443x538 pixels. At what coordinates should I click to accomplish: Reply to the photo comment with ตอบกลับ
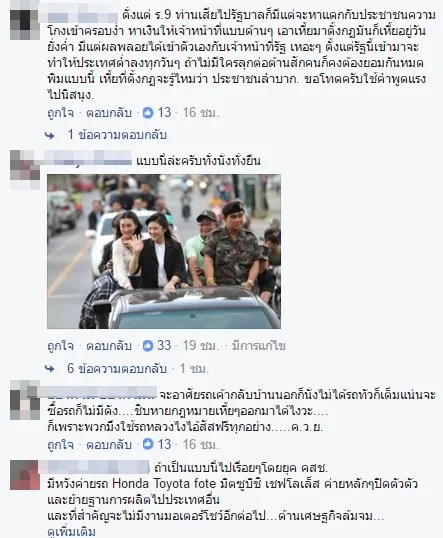[x=109, y=346]
